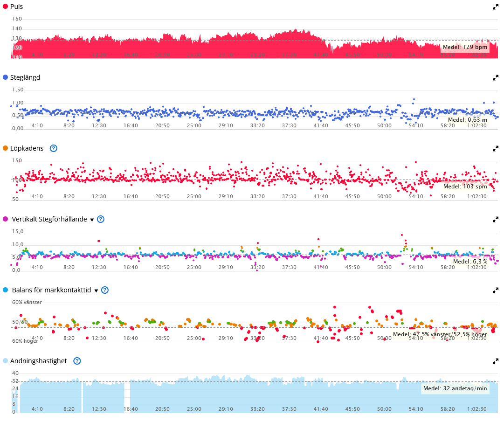Click the 60% höger axis label
The height and width of the screenshot is (422, 504).
tap(25, 341)
